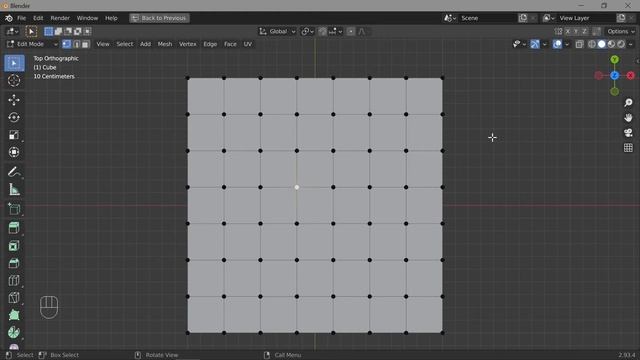
Task: Click the blue Z axis gizmo ball
Action: (x=614, y=76)
